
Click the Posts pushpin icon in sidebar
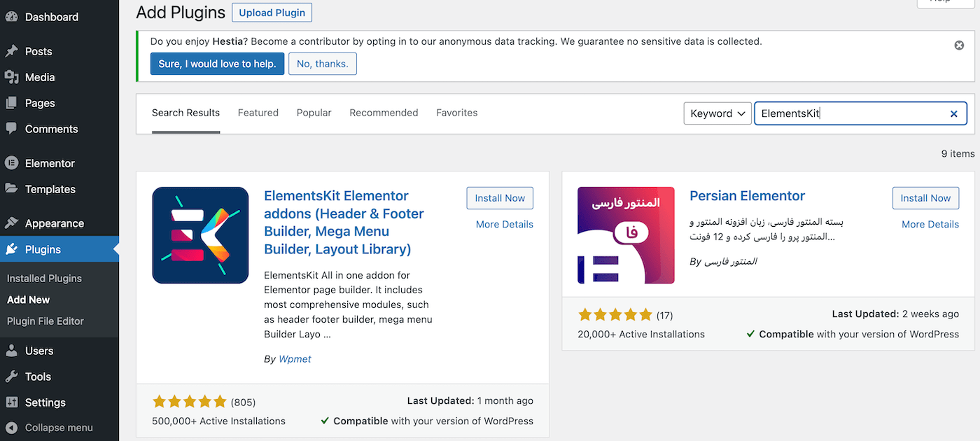pos(12,51)
